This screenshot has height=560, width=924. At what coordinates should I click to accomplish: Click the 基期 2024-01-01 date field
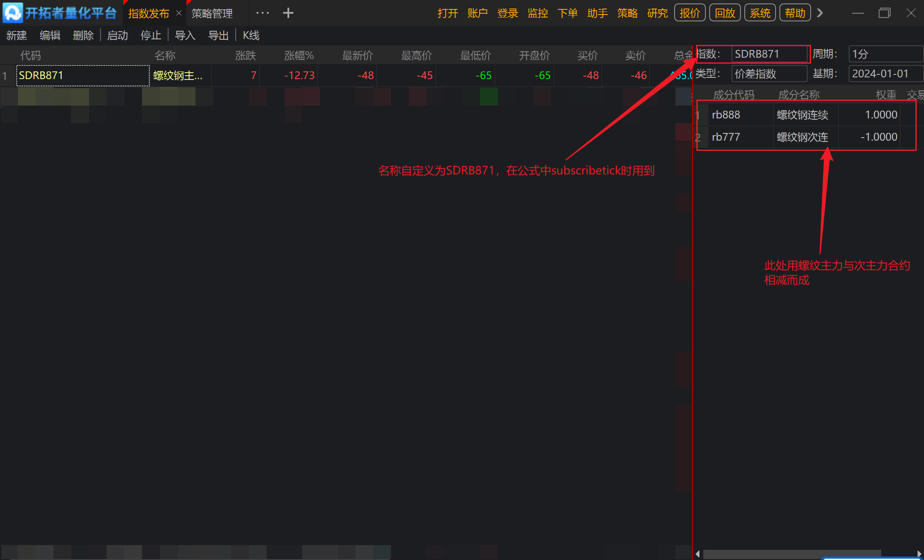click(x=885, y=74)
